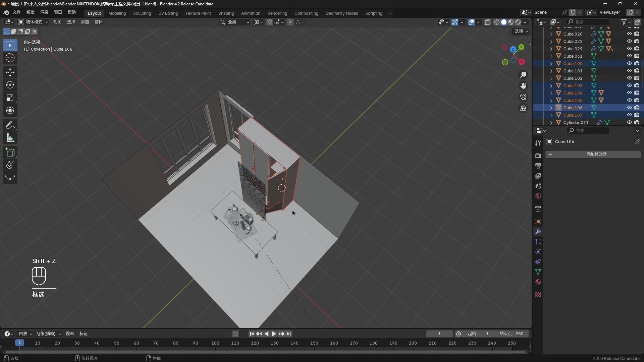Hide Cube.103 in the viewport

[x=630, y=85]
